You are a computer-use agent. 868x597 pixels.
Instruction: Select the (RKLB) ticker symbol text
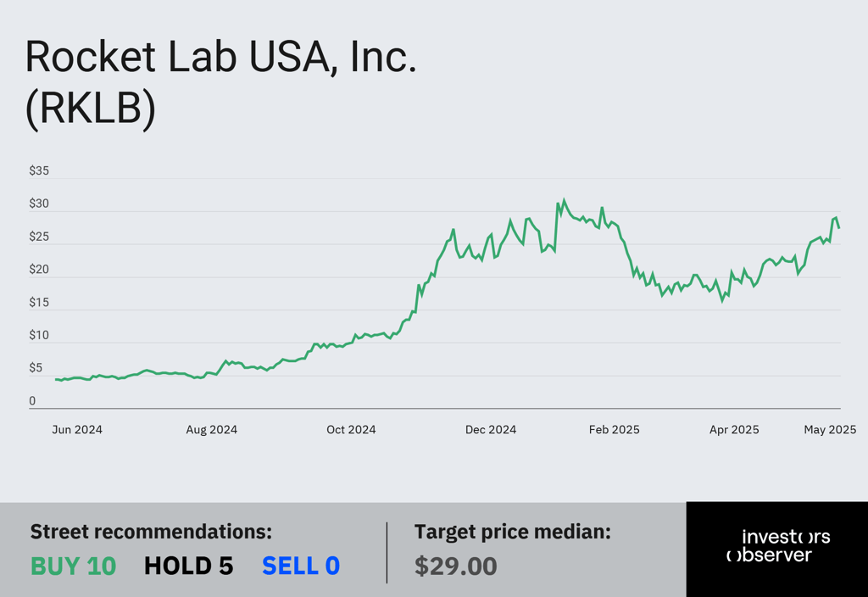coord(90,108)
